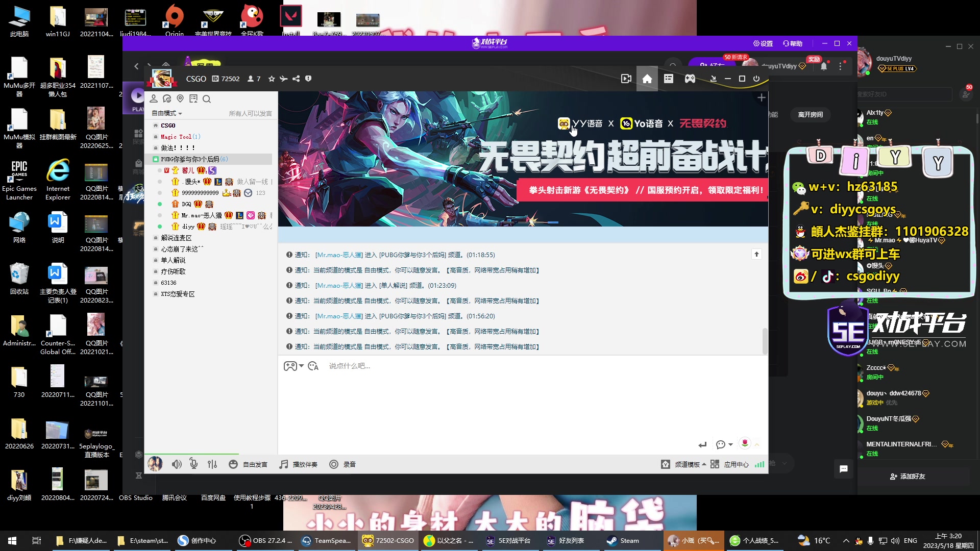This screenshot has height=551, width=980.
Task: Favorite the CSGO channel with star icon
Action: tap(272, 79)
